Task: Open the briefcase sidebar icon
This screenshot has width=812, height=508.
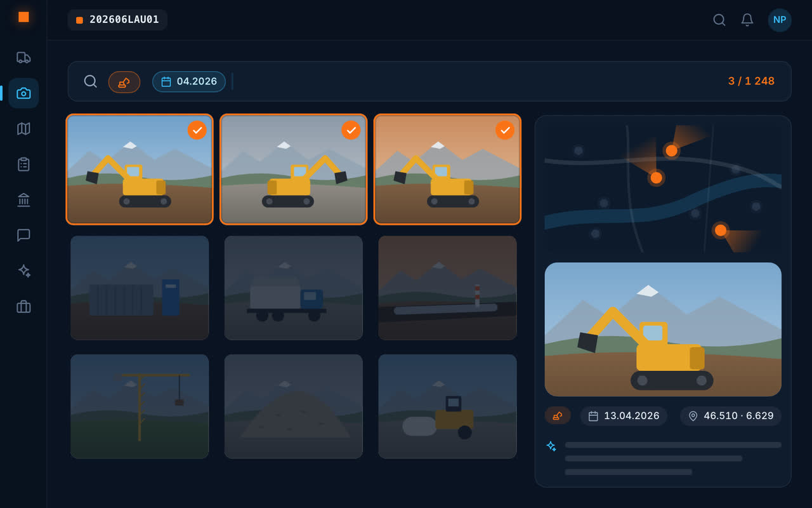Action: point(23,307)
